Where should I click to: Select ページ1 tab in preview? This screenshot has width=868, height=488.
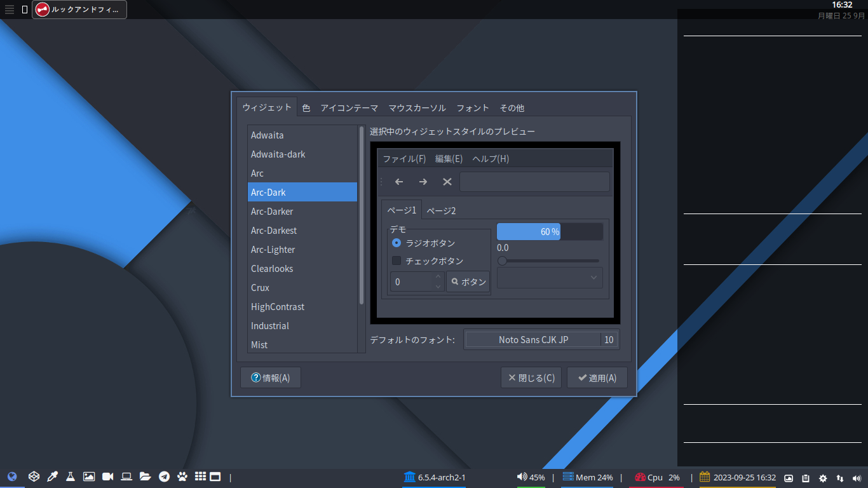(x=402, y=210)
